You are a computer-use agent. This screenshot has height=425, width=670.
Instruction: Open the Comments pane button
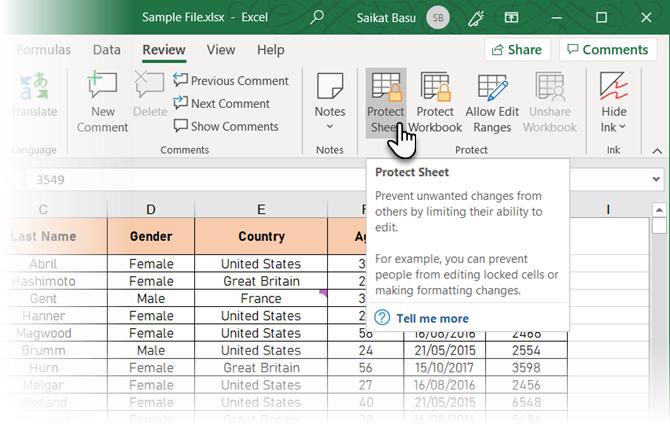607,50
